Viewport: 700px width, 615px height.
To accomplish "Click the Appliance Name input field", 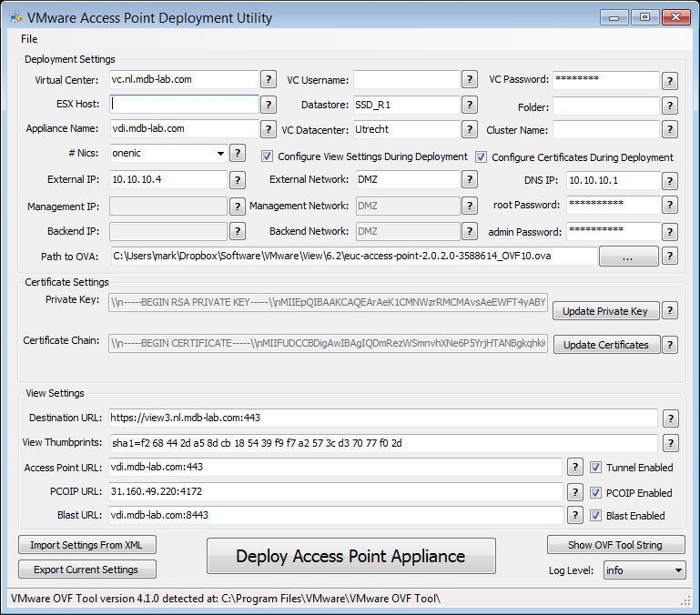I will tap(184, 128).
